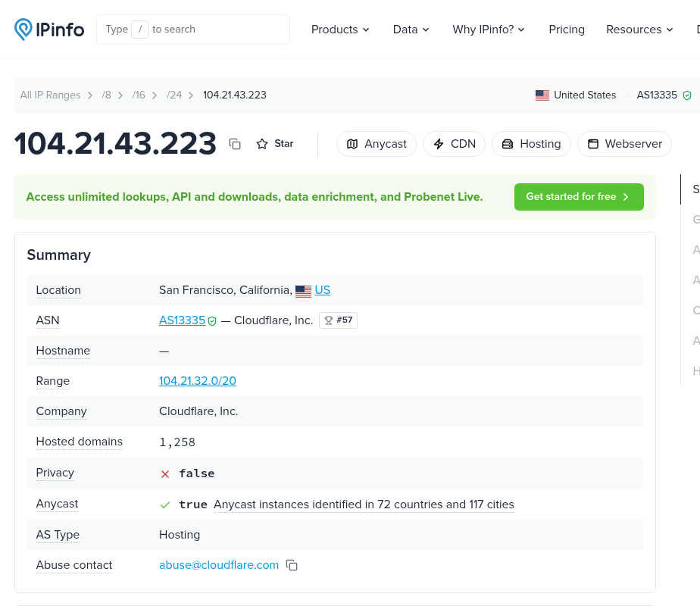The height and width of the screenshot is (606, 700).
Task: Click AS13335 in the breadcrumb bar
Action: (657, 95)
